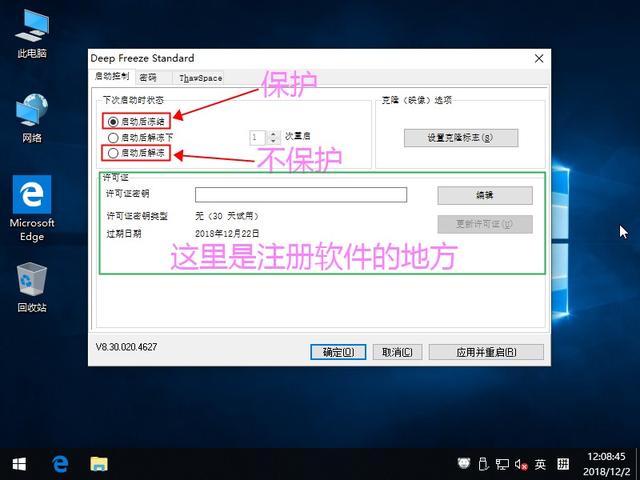Switch to the ThawSpace tab
Screen dimensions: 640x480
click(x=200, y=78)
